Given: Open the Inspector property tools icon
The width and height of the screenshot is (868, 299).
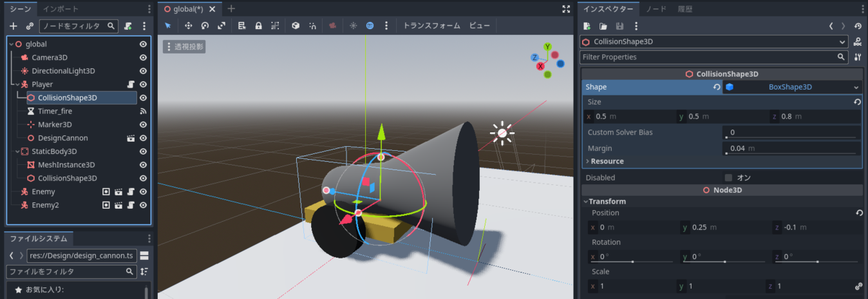Looking at the screenshot, I should 857,57.
